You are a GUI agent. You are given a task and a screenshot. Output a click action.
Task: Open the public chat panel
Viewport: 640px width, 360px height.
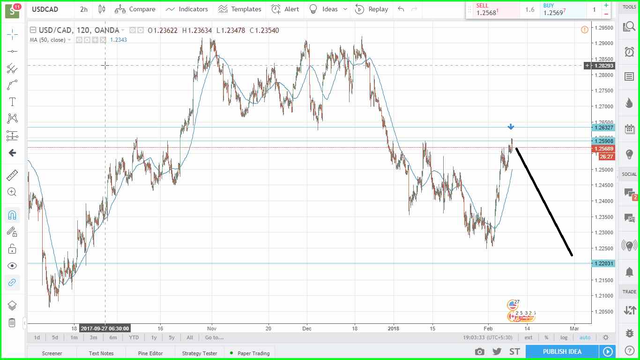click(x=629, y=193)
